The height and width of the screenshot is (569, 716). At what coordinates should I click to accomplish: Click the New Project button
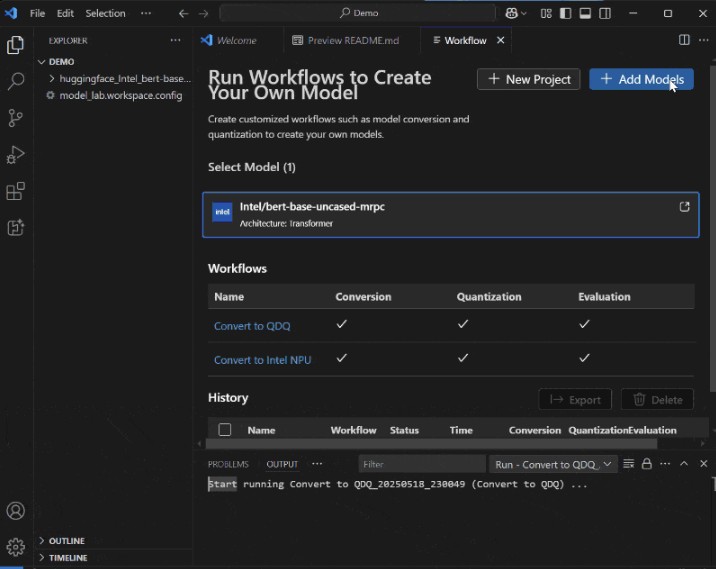pyautogui.click(x=529, y=79)
